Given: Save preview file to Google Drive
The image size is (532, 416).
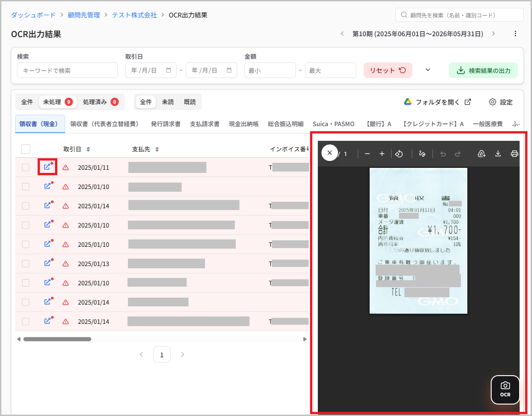Looking at the screenshot, I should point(482,154).
